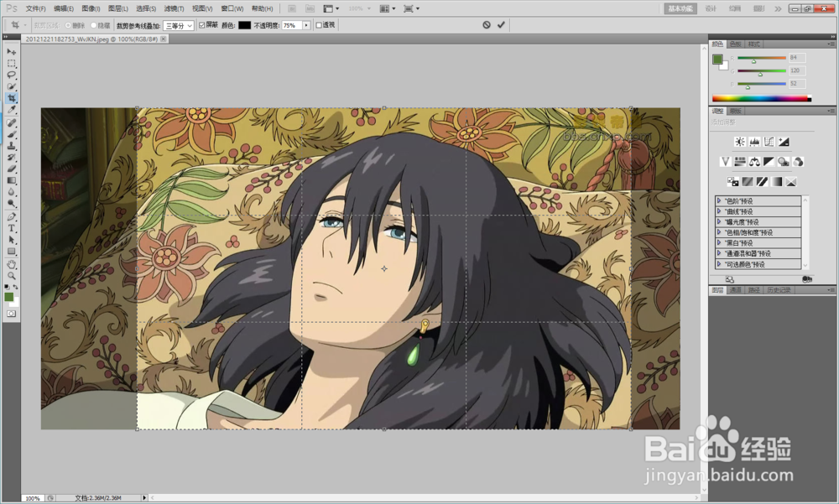Select the Crop tool in toolbox

pyautogui.click(x=11, y=98)
